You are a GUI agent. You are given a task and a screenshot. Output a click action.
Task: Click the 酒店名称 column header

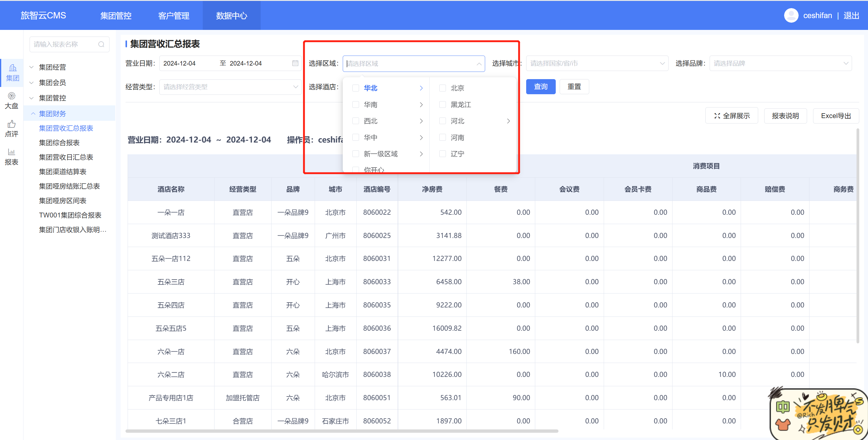171,189
